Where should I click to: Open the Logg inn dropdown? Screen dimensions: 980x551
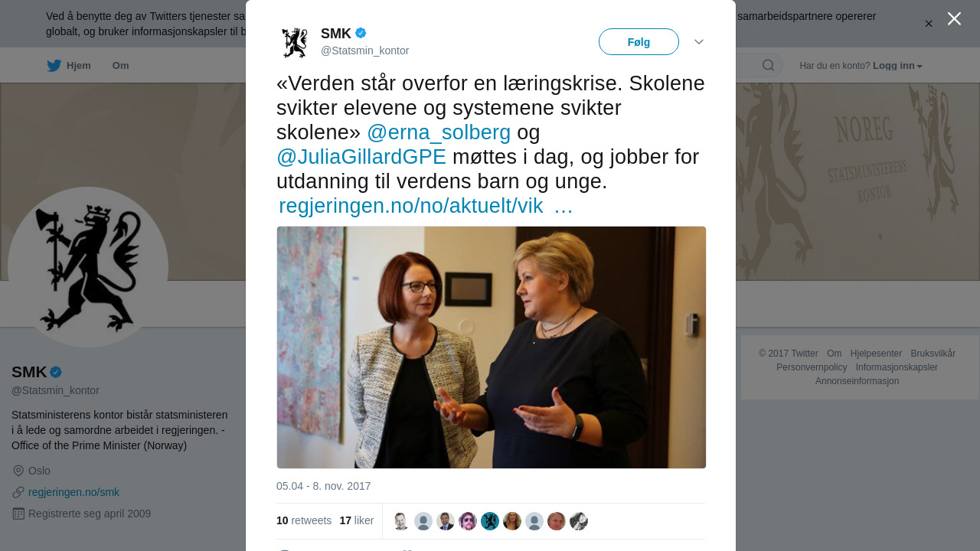click(x=897, y=66)
